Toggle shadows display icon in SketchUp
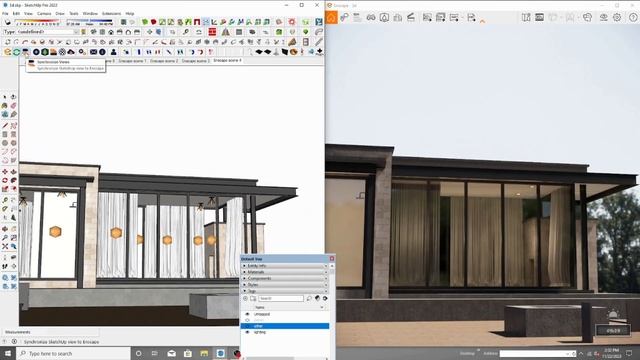Image resolution: width=640 pixels, height=360 pixels. pos(8,22)
